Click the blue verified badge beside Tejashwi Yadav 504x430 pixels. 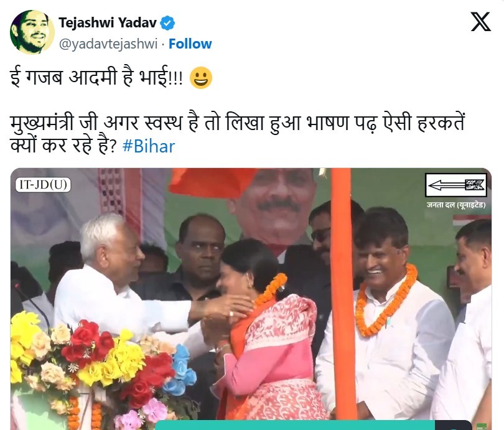[167, 23]
